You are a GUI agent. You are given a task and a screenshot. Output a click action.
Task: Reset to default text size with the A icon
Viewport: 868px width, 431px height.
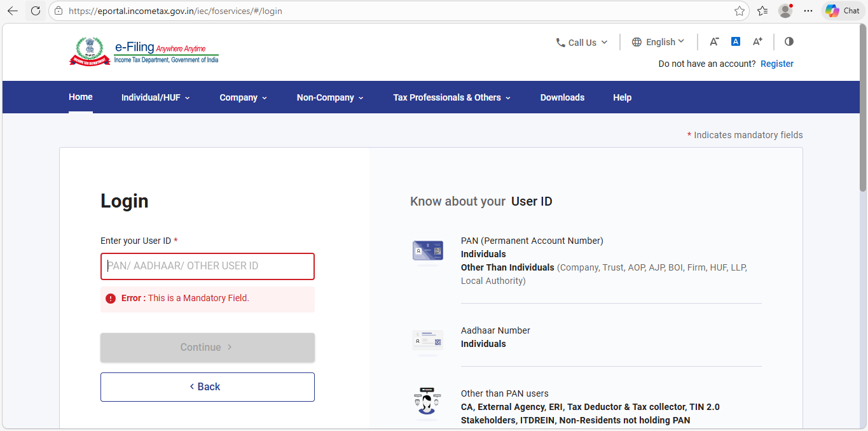tap(735, 41)
